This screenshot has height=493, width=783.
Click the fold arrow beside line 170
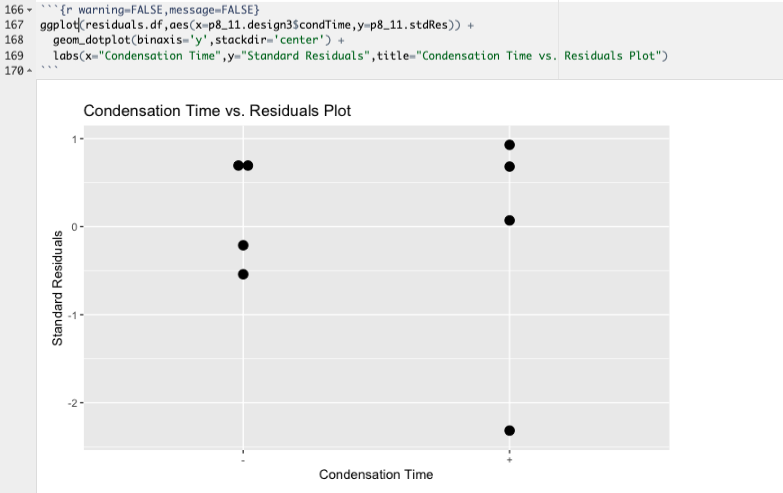27,72
